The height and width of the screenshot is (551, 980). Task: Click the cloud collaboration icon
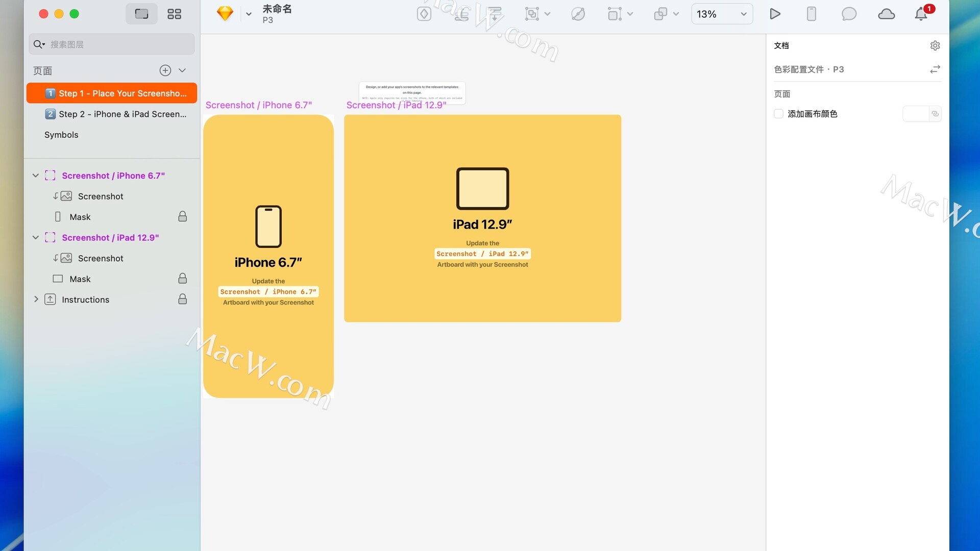pos(886,14)
